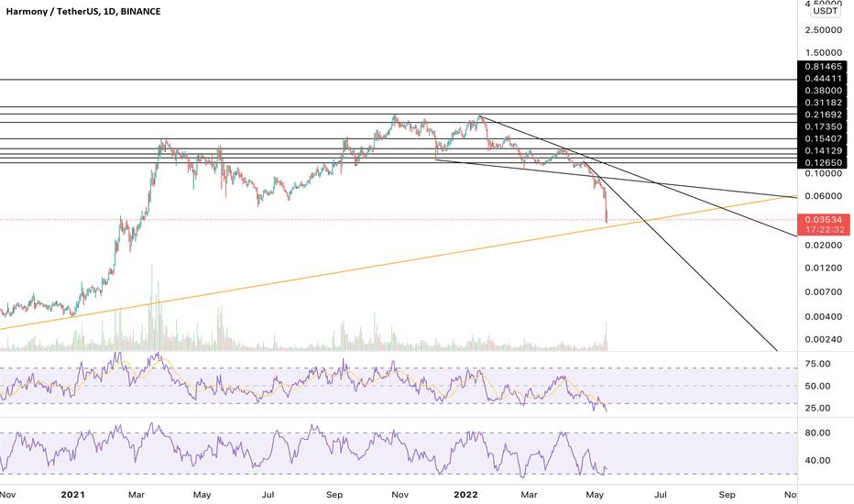Click the RSI 75.00 scale value

817,364
